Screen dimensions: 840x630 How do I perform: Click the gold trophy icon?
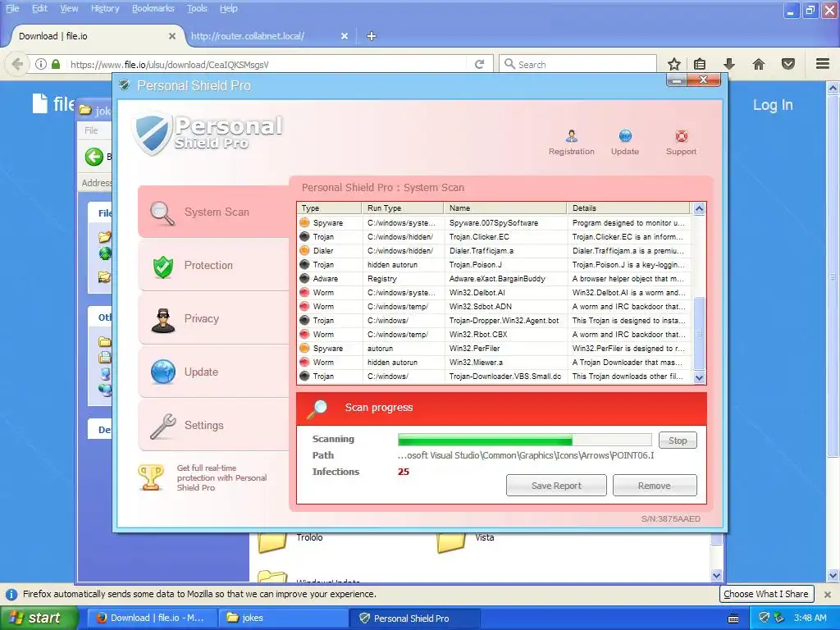point(151,477)
